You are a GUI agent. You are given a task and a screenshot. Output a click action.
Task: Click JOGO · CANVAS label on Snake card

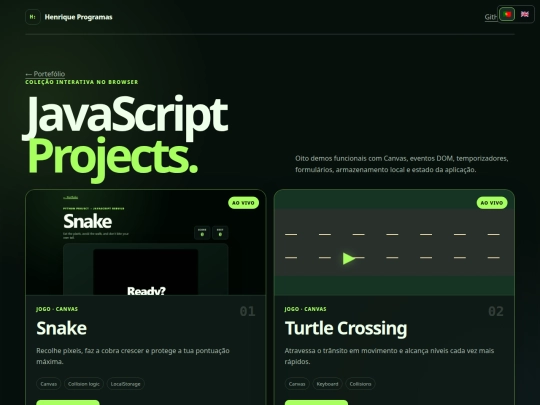point(57,309)
